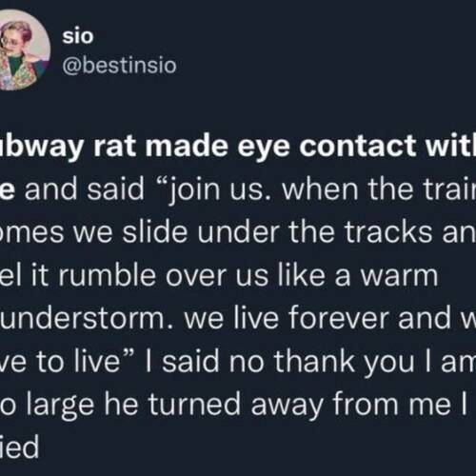Click the words "when the train"
Screen dimensions: 476x476
[379, 189]
